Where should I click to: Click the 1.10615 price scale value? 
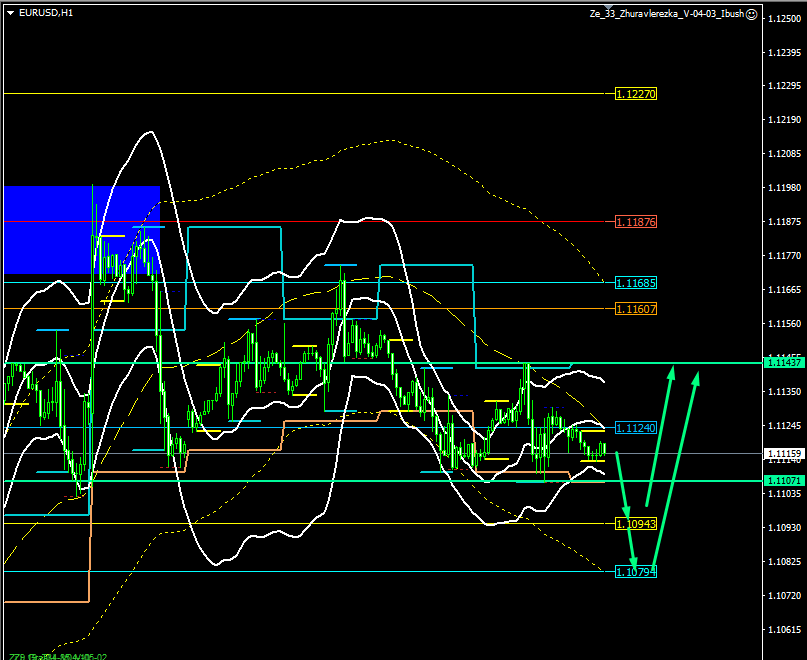783,630
